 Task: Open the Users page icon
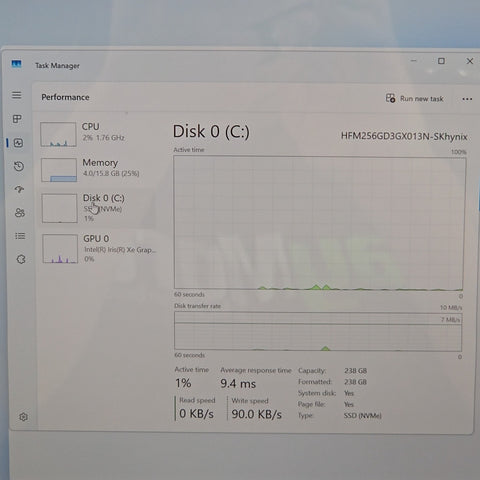tap(20, 213)
